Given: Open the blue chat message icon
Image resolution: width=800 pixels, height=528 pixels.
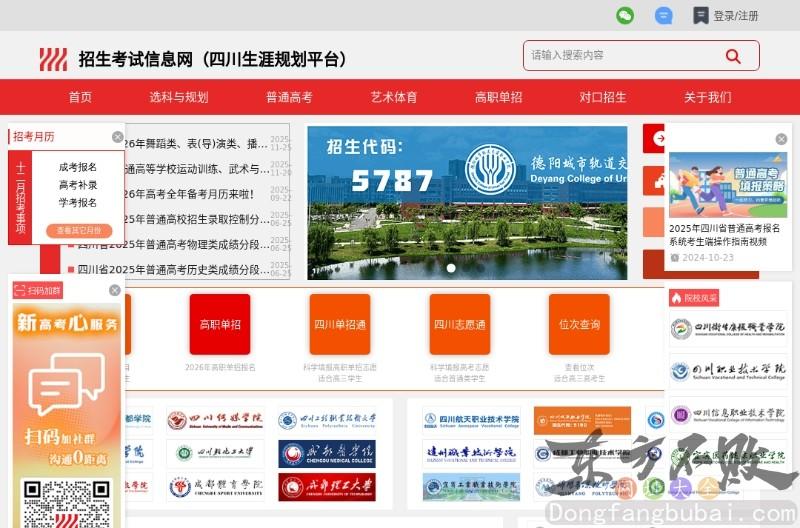Looking at the screenshot, I should point(663,16).
